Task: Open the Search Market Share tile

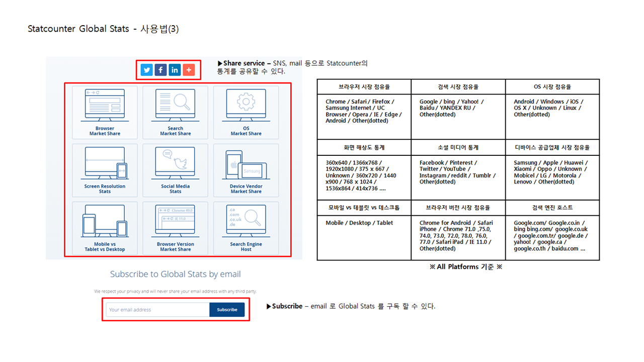Action: [175, 112]
